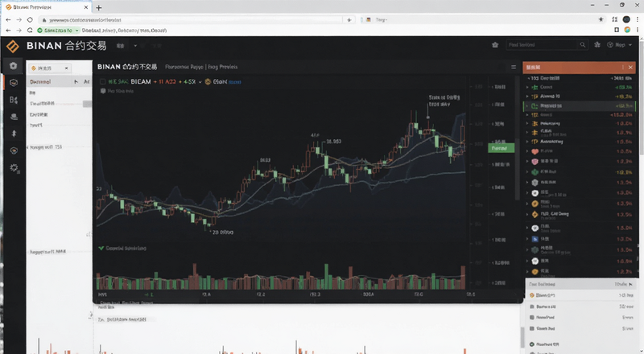Click the orange watchlist panel header title

click(533, 67)
